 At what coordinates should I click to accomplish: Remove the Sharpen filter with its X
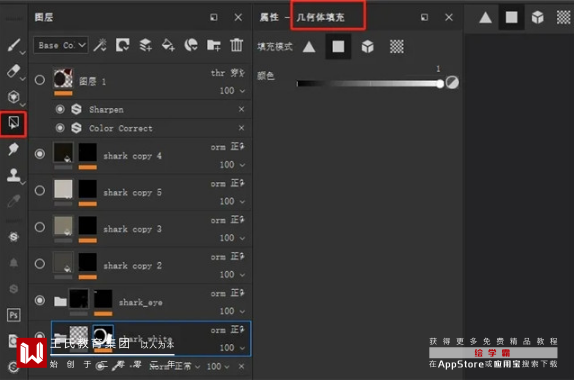(241, 109)
